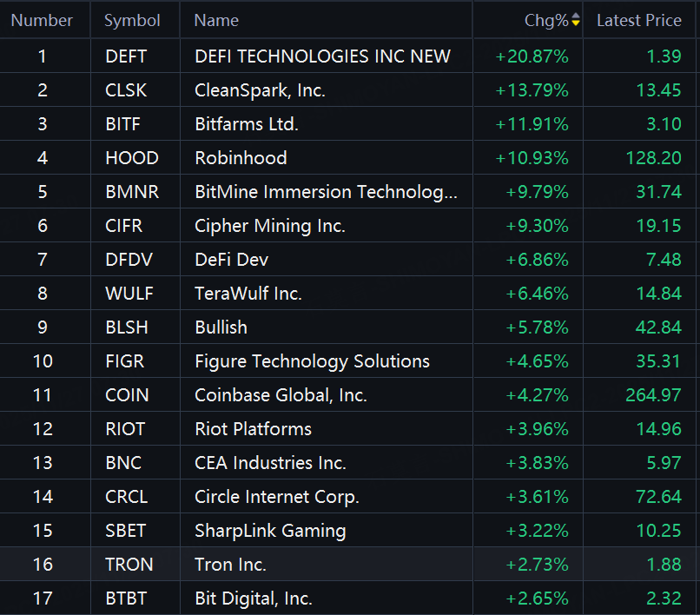Sort by the Chg% sort arrow icon
Image resolution: width=700 pixels, height=615 pixels.
tap(576, 19)
